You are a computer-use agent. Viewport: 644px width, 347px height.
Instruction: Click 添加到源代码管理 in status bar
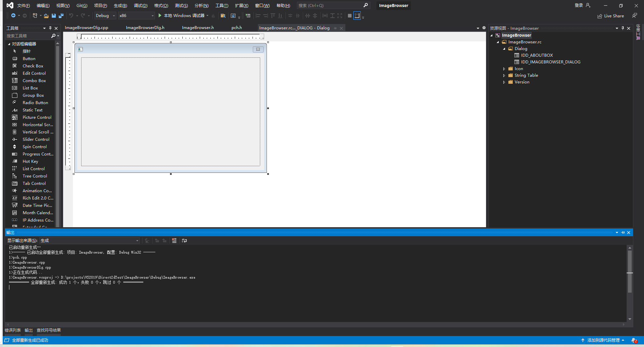603,340
